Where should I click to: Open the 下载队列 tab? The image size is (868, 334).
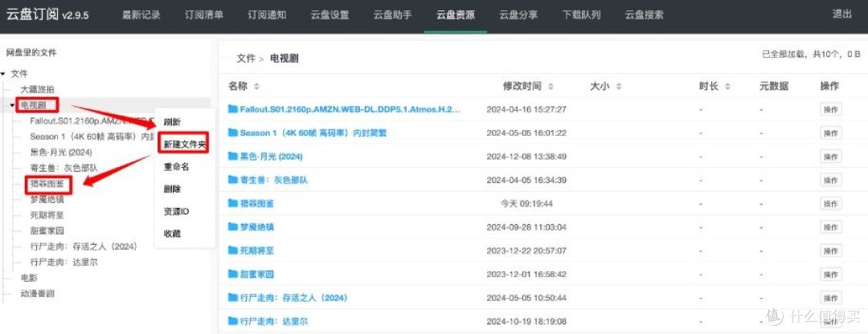point(581,15)
